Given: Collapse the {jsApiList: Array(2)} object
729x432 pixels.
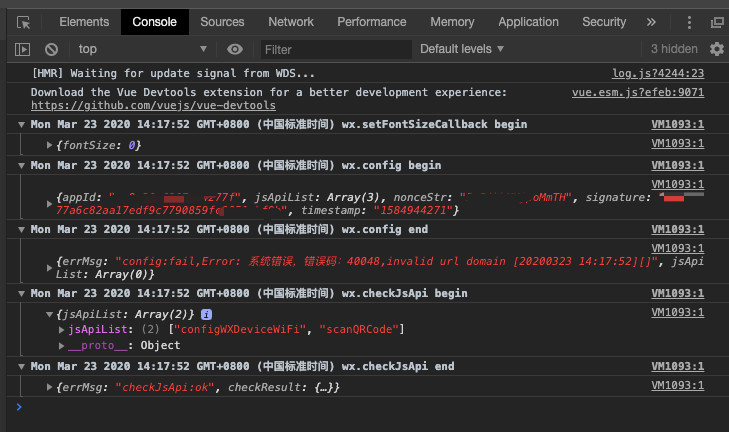Looking at the screenshot, I should click(x=49, y=314).
